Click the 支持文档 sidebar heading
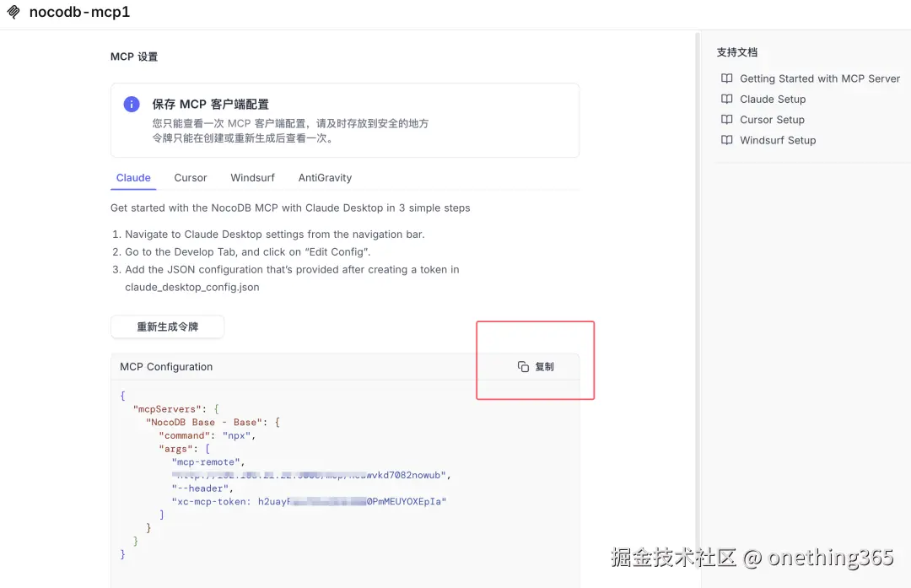The image size is (911, 588). pos(736,52)
